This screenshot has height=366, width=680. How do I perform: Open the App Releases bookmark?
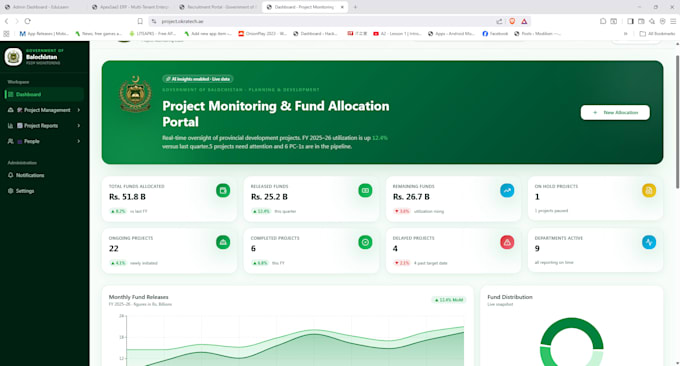44,33
